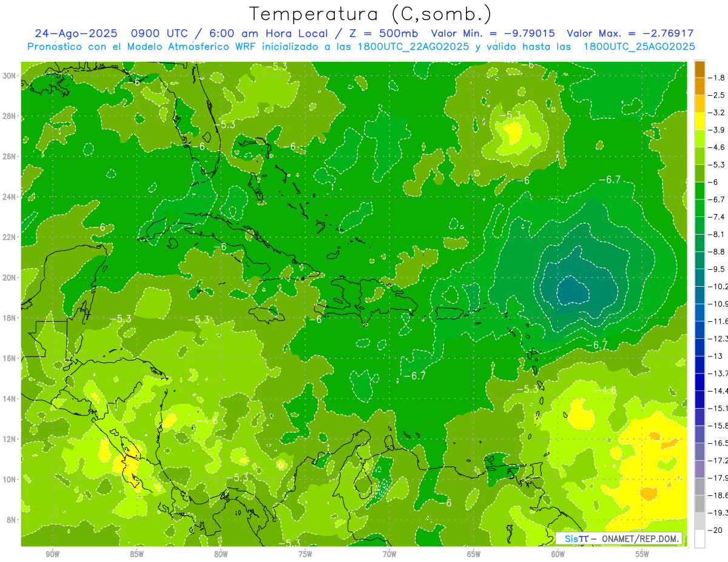Click the 22N latitude axis label
Screen dimensions: 728x562
10,237
